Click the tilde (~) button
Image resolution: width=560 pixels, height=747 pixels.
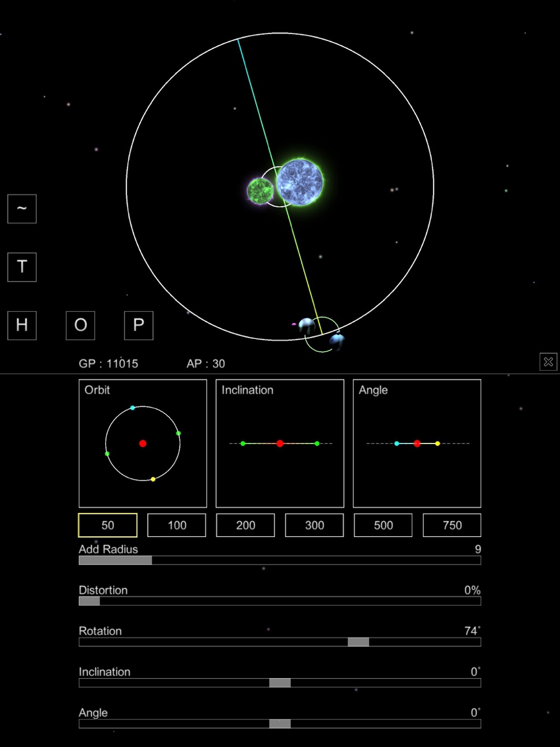pyautogui.click(x=22, y=209)
